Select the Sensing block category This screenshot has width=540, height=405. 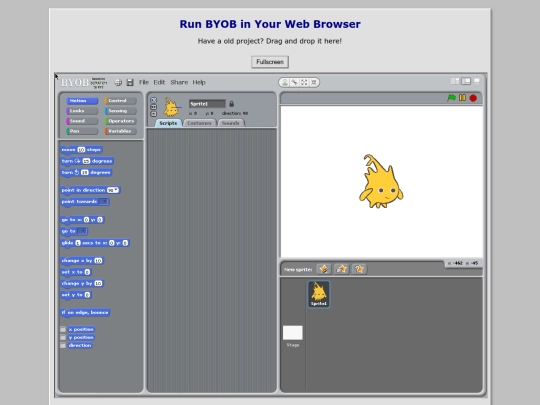click(x=120, y=111)
